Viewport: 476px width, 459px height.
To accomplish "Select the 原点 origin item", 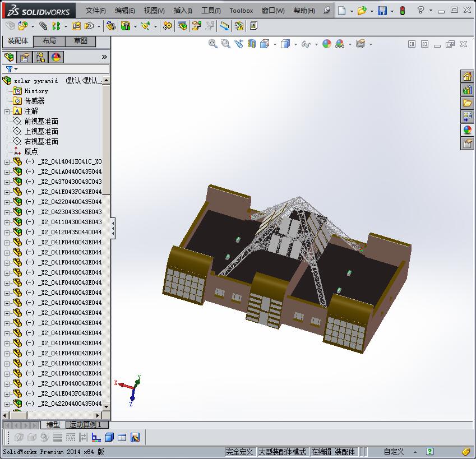I will 31,151.
